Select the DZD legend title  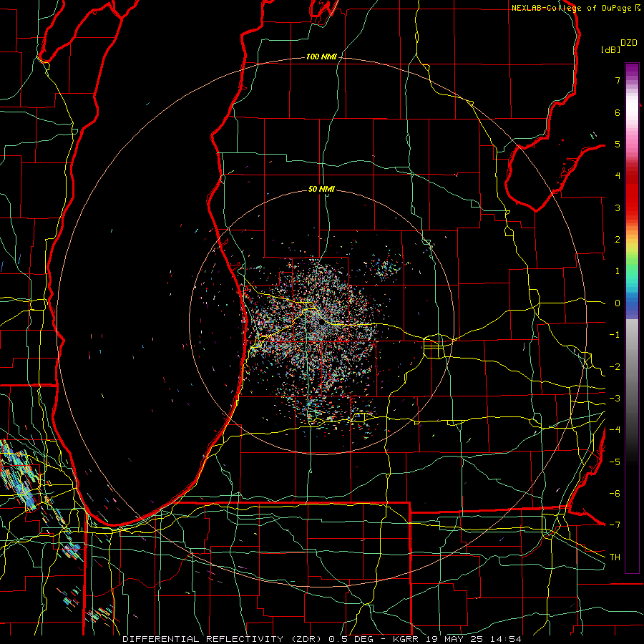(x=629, y=43)
